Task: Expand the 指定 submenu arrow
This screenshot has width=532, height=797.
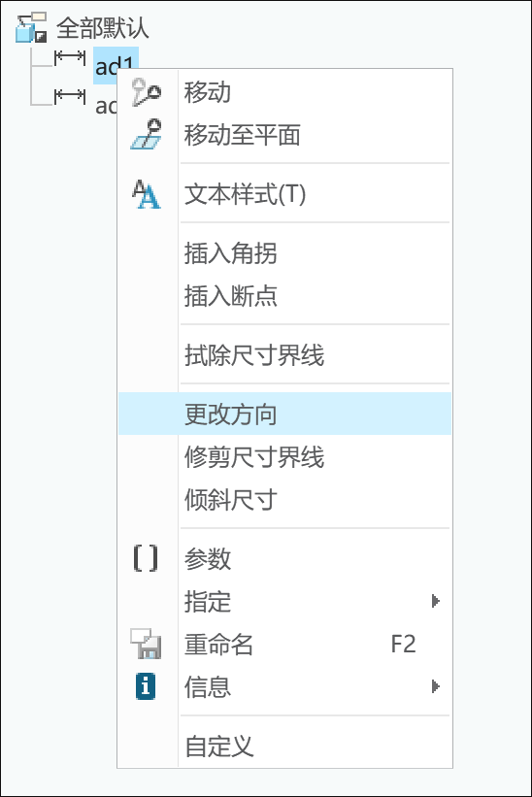Action: (436, 601)
